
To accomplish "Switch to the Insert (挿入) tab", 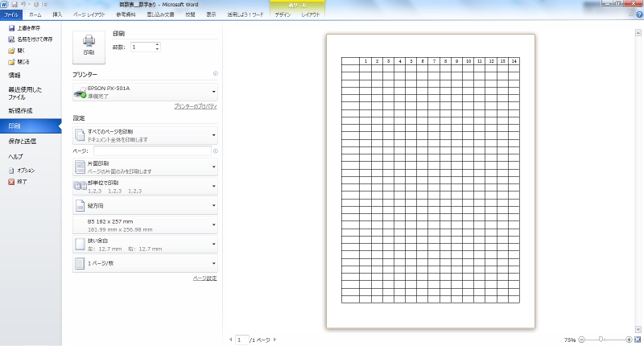I will click(57, 14).
